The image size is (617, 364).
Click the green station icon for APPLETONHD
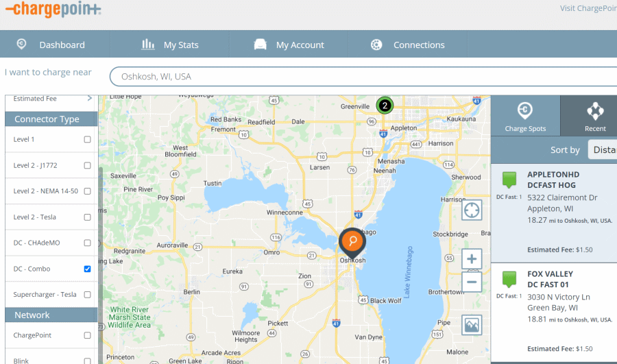click(509, 180)
